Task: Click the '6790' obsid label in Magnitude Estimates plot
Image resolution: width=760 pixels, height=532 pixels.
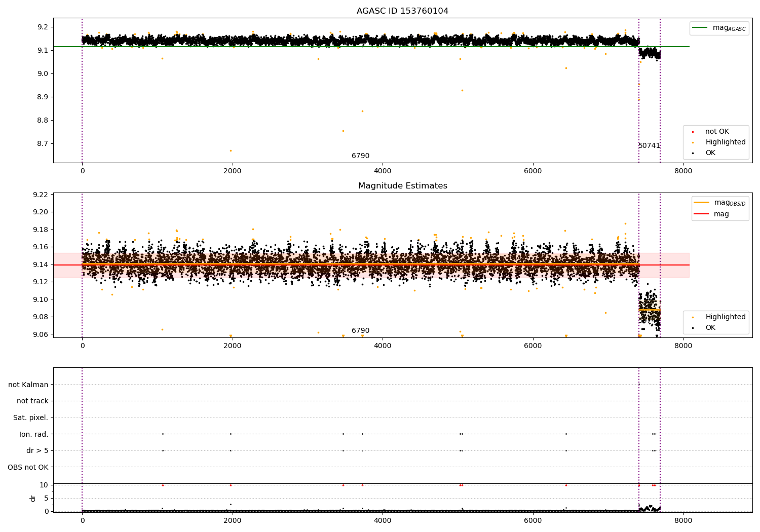Action: [360, 331]
